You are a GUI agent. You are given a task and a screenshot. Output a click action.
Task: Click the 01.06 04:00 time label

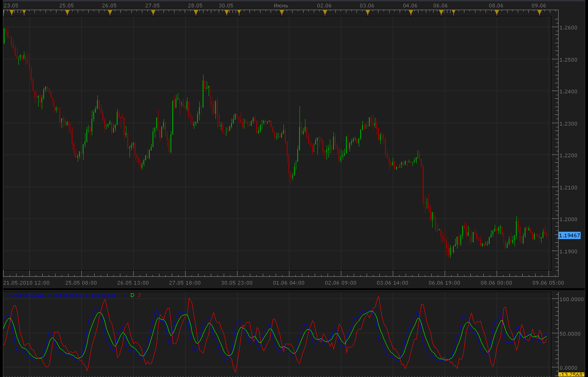pyautogui.click(x=288, y=283)
